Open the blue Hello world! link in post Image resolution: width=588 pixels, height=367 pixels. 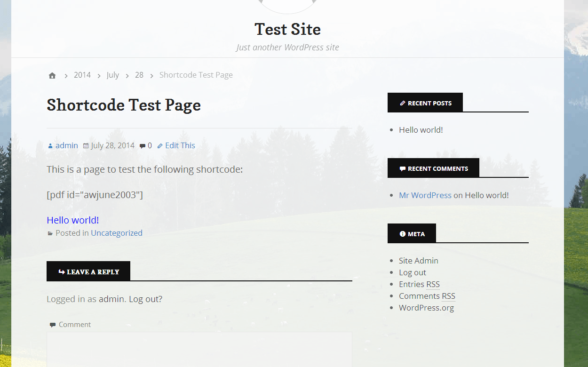72,220
